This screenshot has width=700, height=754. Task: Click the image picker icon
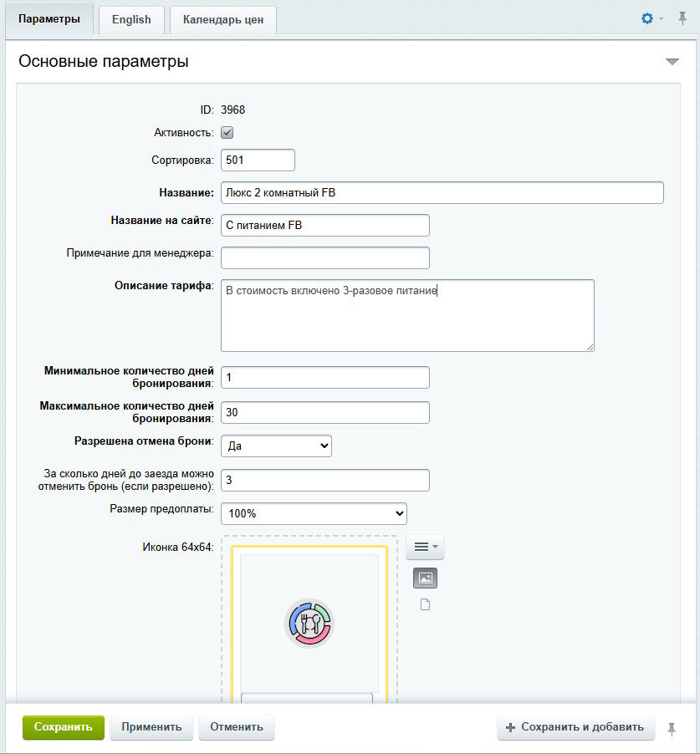(425, 578)
